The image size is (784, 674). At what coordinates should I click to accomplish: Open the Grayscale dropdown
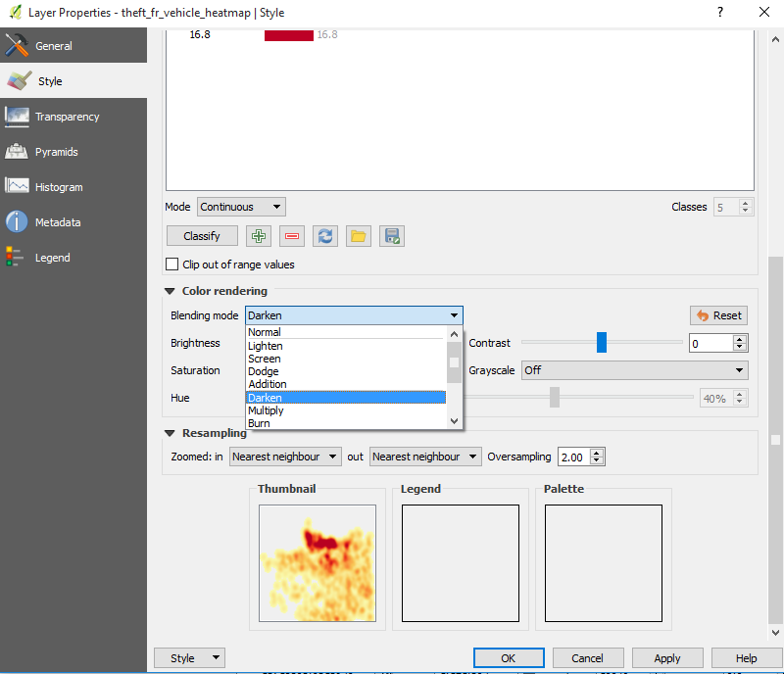point(634,370)
